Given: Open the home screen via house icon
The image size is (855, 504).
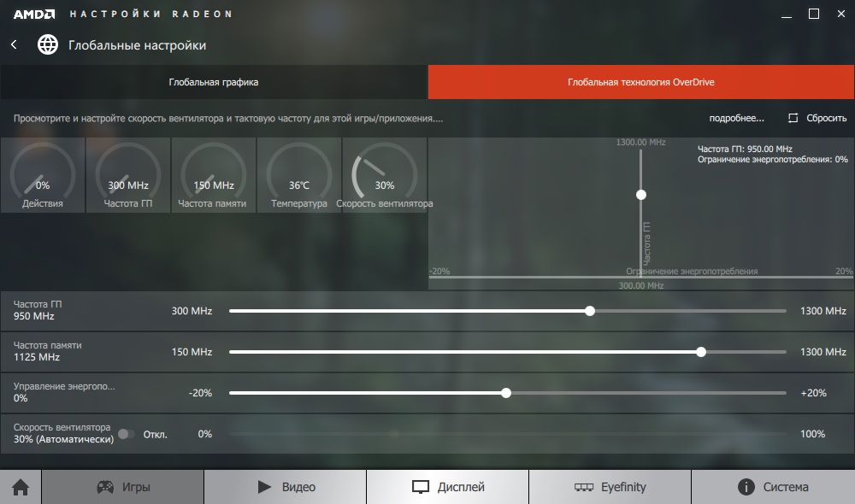Looking at the screenshot, I should pos(21,487).
